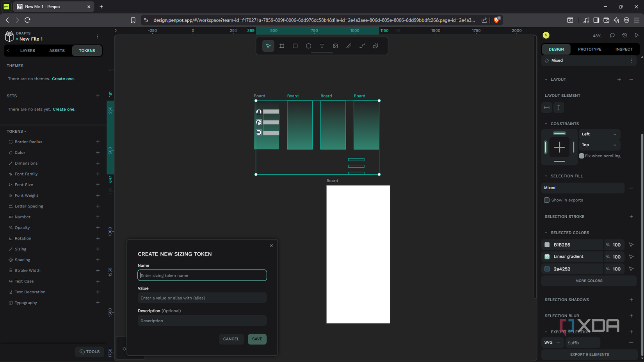Image resolution: width=644 pixels, height=362 pixels.
Task: Focus the sizing token Name field
Action: point(202,275)
